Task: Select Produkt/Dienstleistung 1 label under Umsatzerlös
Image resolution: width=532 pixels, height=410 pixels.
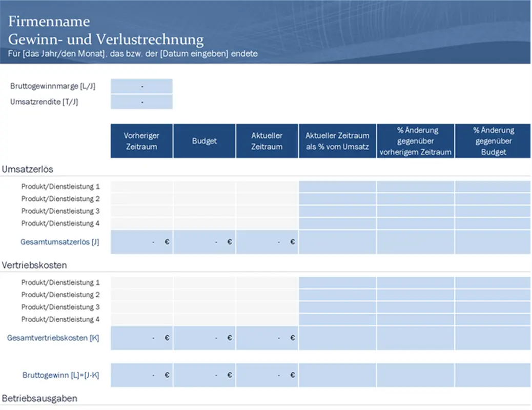Action: click(x=60, y=187)
